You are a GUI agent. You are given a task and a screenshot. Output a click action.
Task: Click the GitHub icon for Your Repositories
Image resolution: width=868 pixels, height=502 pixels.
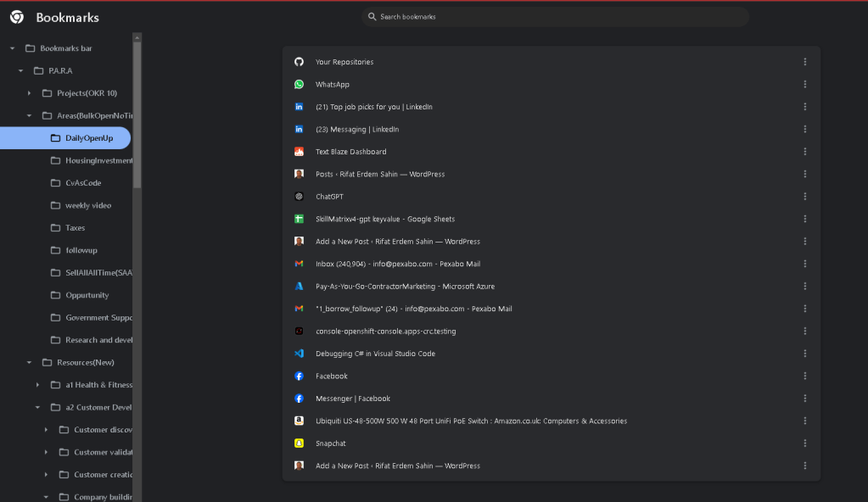coord(299,62)
